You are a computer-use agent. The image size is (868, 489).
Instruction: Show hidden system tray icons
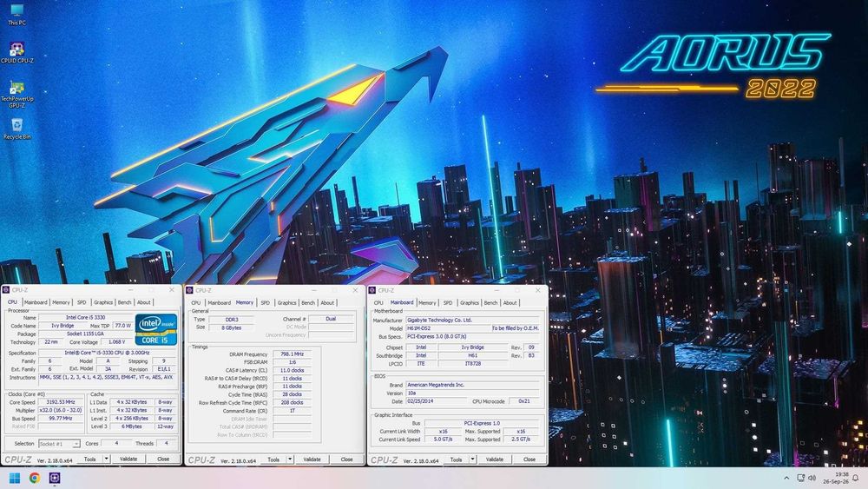pos(786,478)
